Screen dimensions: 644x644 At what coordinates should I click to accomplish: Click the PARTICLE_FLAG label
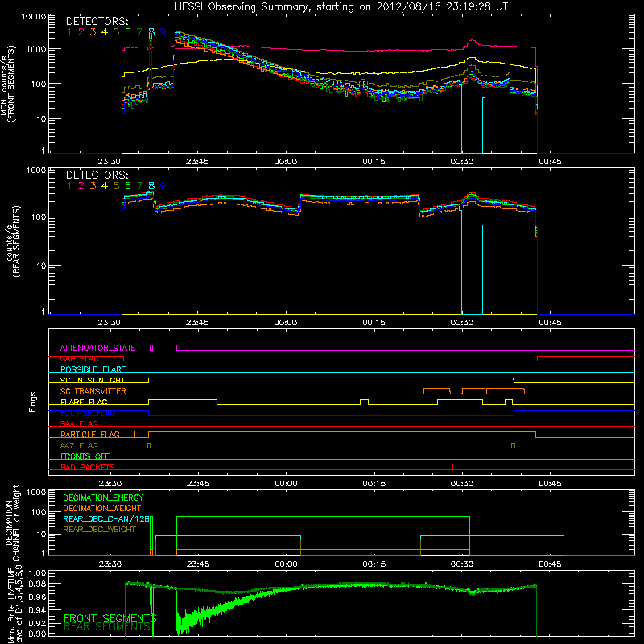[x=90, y=434]
